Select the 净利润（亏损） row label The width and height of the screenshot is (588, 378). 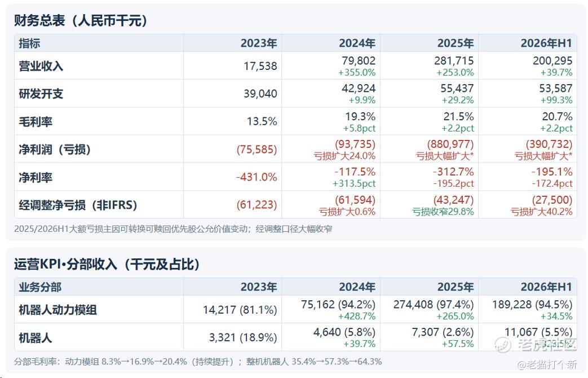pos(55,150)
